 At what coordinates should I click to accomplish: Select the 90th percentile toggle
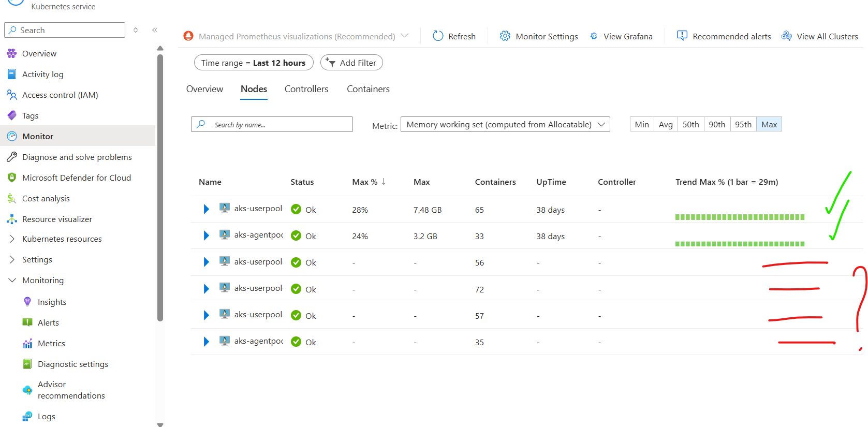[x=717, y=124]
